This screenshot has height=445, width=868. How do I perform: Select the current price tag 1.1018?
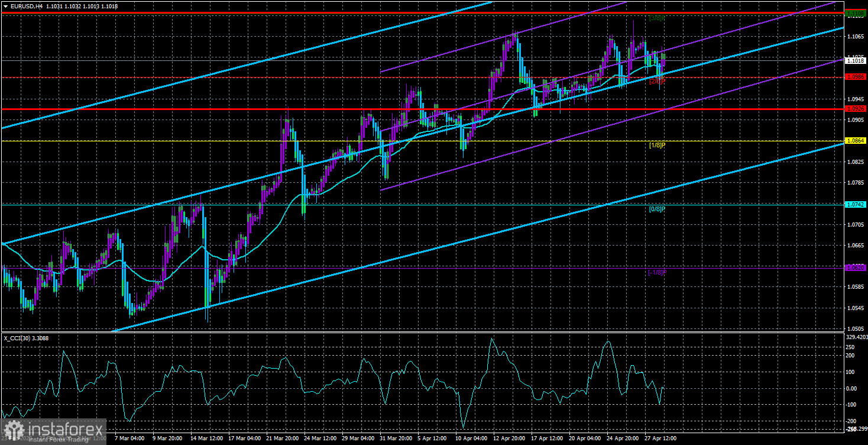[856, 60]
